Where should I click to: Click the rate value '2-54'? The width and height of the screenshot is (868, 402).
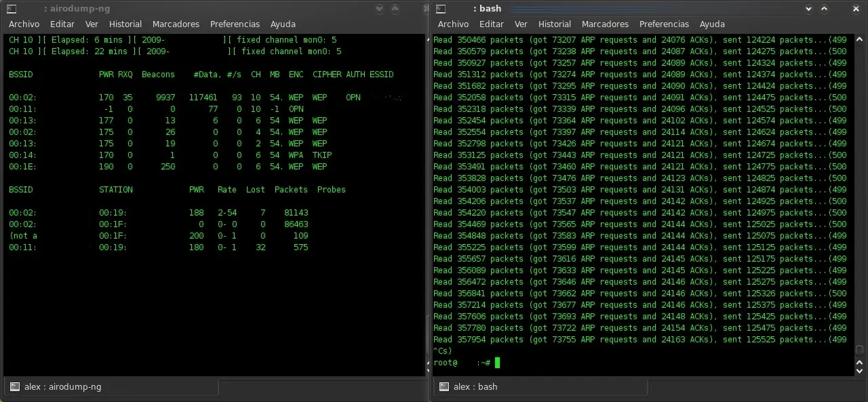[227, 213]
